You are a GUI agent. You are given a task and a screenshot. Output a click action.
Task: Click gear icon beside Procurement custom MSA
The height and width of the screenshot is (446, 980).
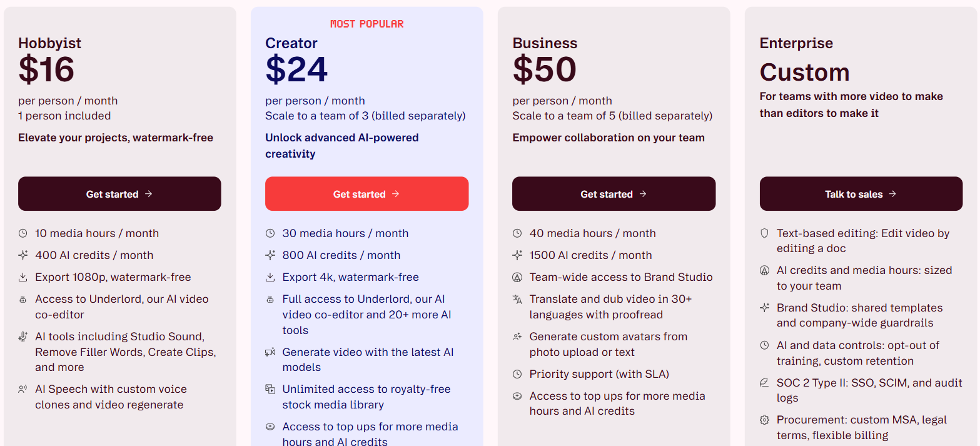click(764, 420)
